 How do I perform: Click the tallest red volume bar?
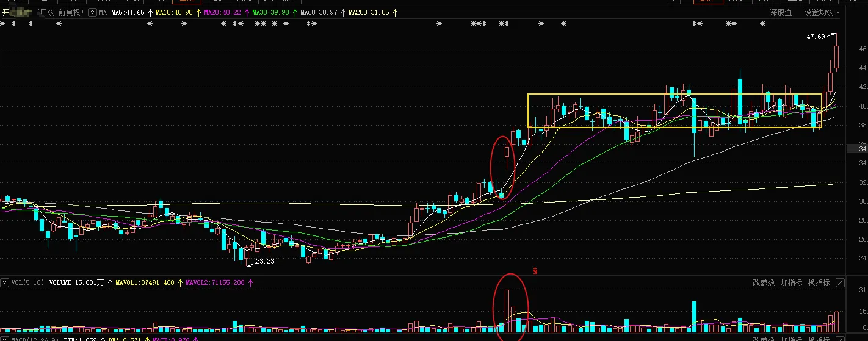point(507,311)
